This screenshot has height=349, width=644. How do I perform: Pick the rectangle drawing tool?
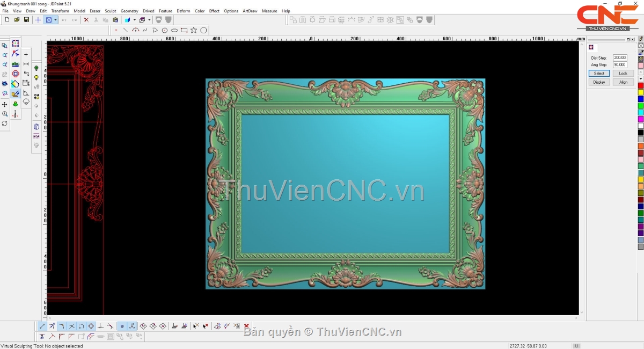pos(184,30)
